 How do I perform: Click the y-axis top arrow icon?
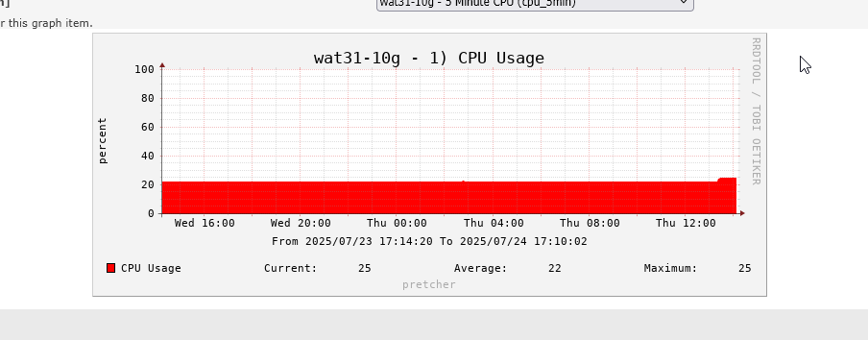click(x=162, y=65)
